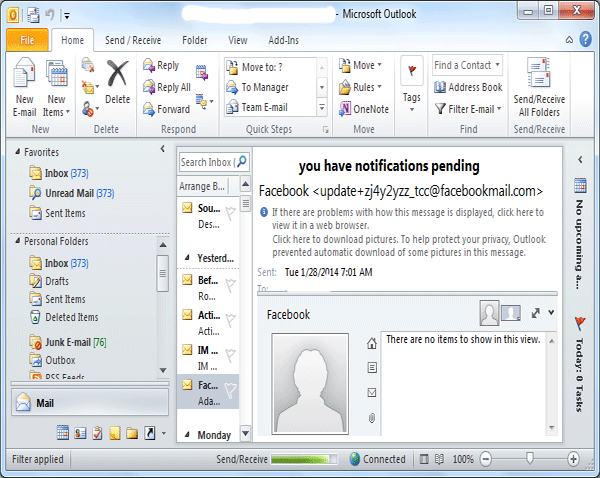Screen dimensions: 600x478
Task: Open the View tab
Action: (x=238, y=40)
